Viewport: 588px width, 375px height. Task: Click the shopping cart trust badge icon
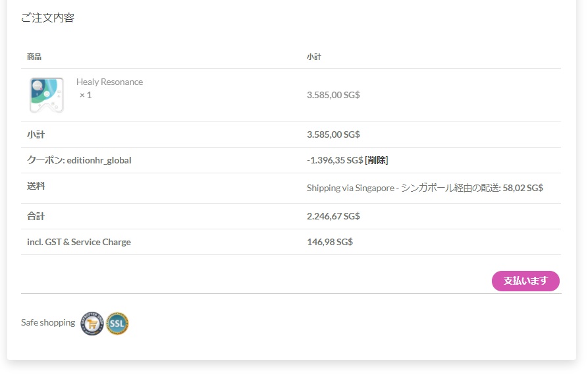coord(92,323)
